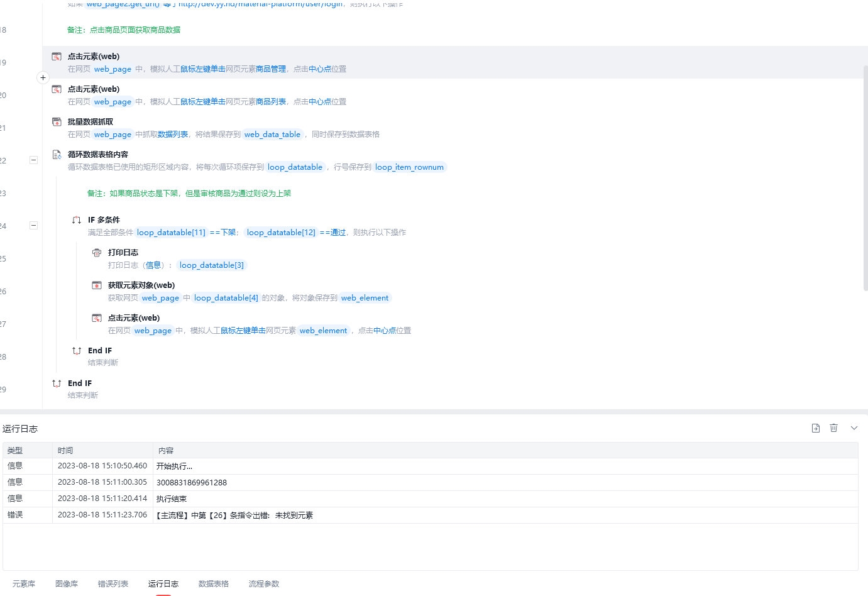Collapse the 循环数据表格内容 loop block
The height and width of the screenshot is (596, 868).
[34, 160]
